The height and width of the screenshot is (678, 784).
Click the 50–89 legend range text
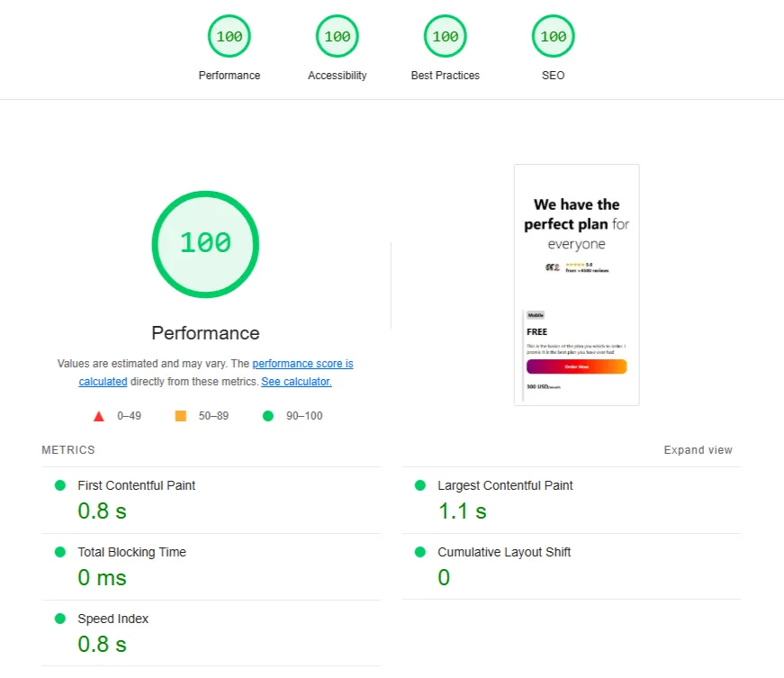pos(213,416)
